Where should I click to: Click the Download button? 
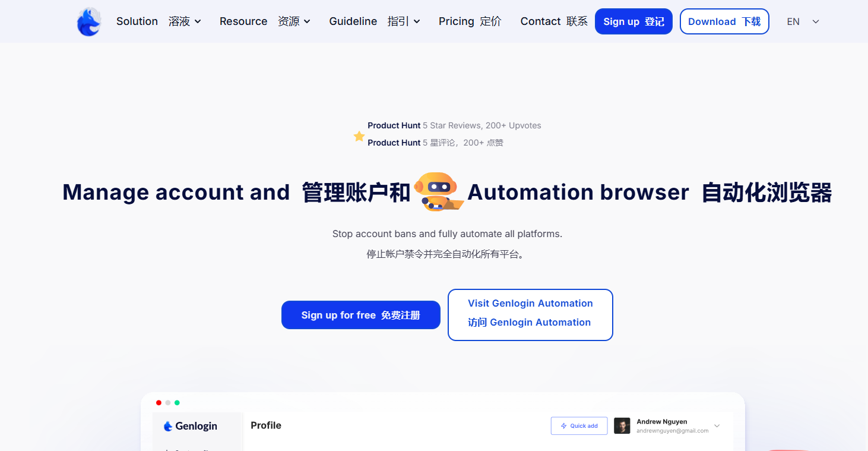[724, 21]
